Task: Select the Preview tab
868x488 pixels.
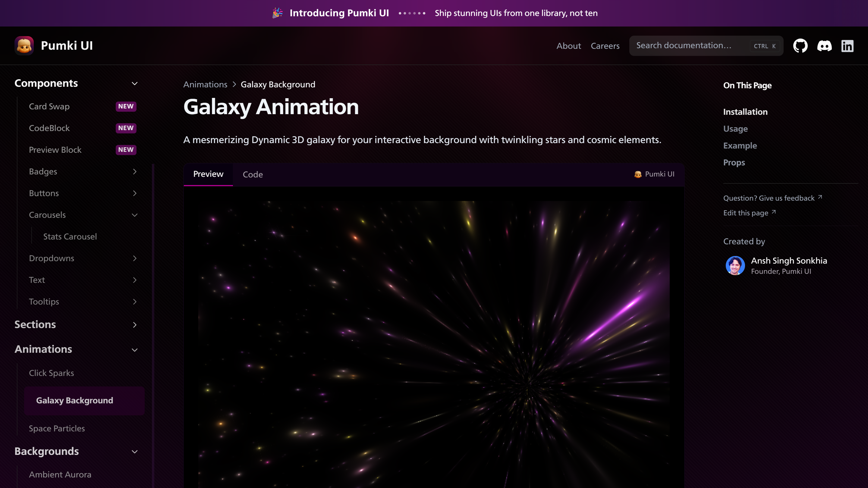Action: (208, 174)
